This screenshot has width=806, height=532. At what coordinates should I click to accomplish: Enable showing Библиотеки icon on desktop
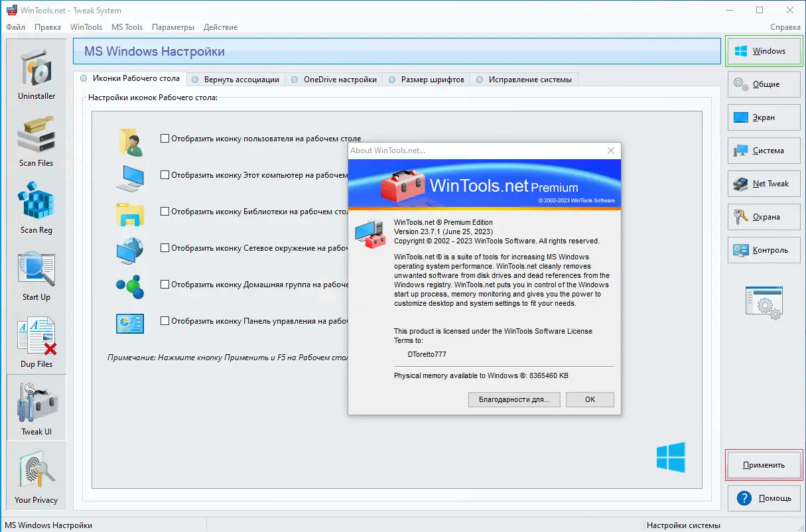click(165, 212)
